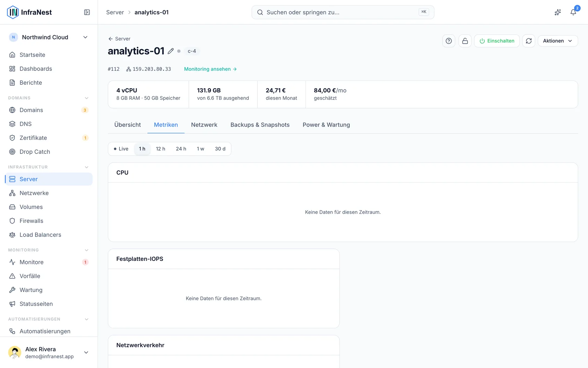This screenshot has width=588, height=368.
Task: Open Northwind Cloud workspace switcher
Action: pos(49,37)
